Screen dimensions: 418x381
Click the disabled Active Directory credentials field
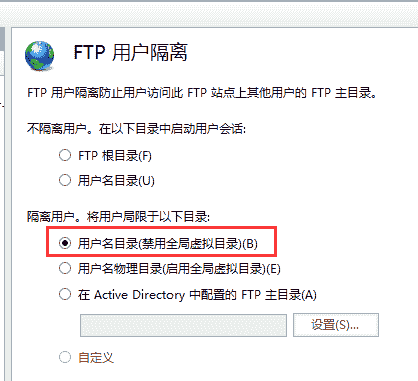[183, 325]
